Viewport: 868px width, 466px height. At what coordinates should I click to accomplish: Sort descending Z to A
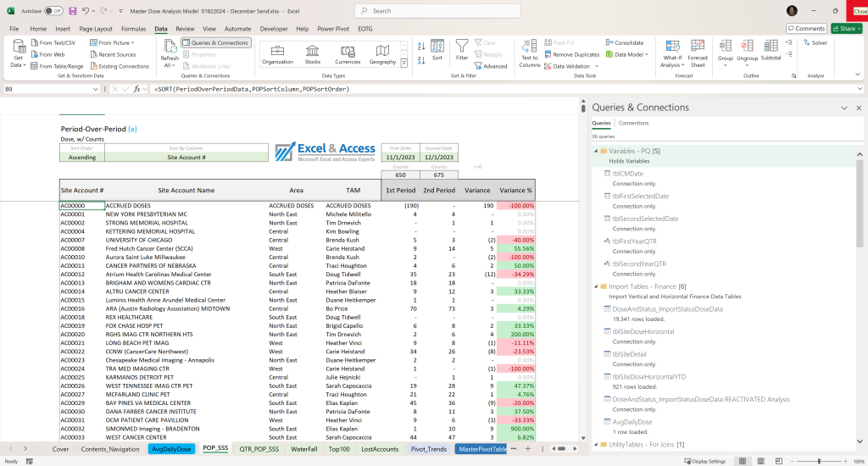pyautogui.click(x=421, y=60)
